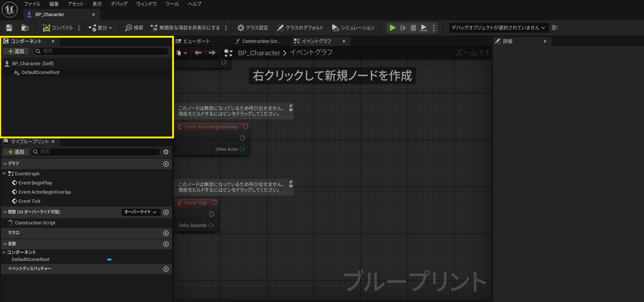Open the 表示 menu
Image resolution: width=644 pixels, height=302 pixels.
tap(97, 4)
